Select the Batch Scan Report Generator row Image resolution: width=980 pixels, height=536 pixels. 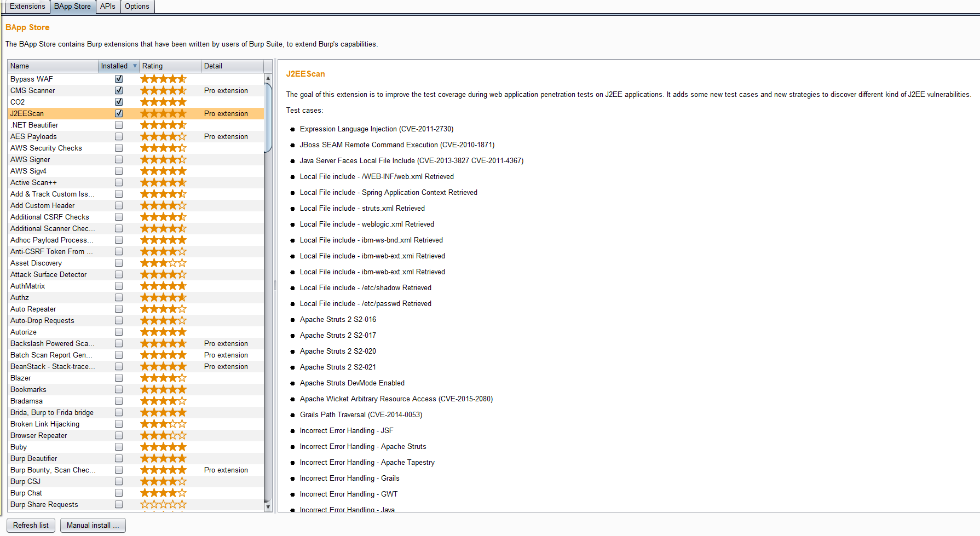tap(136, 355)
